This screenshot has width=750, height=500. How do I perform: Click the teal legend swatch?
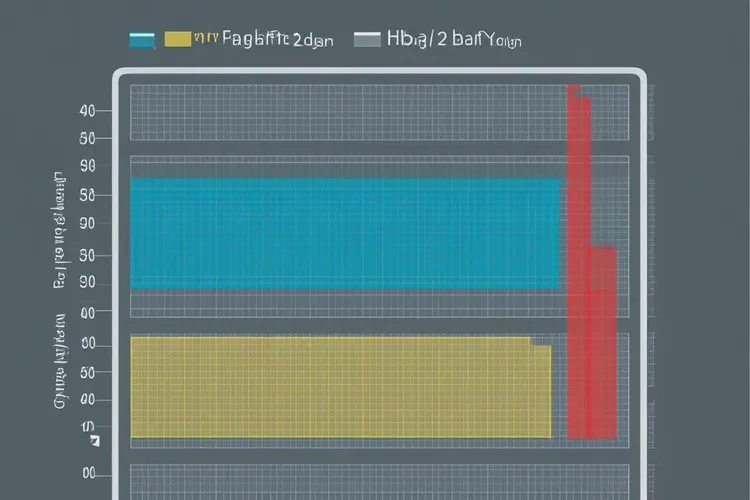point(143,40)
